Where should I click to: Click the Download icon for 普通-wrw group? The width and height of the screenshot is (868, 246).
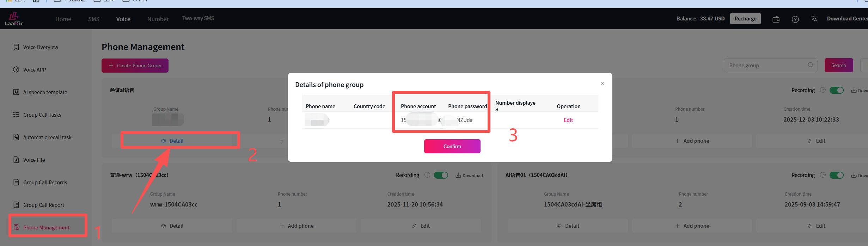pos(458,176)
